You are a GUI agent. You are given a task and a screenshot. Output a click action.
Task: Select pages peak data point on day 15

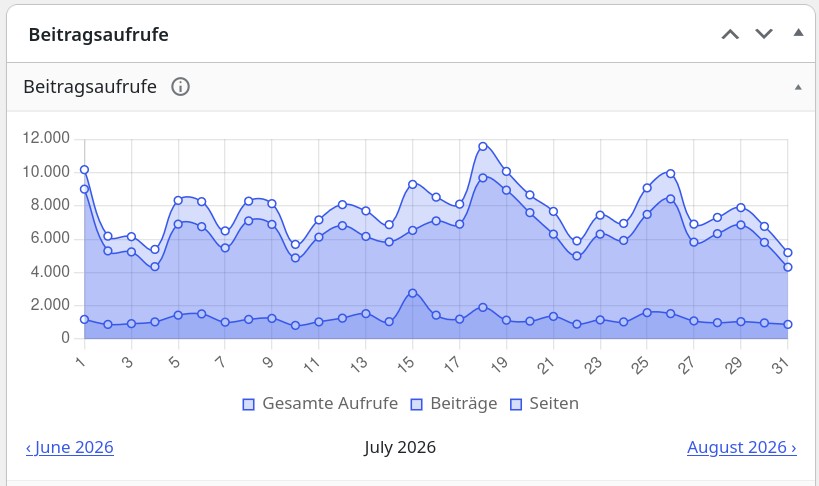point(413,293)
